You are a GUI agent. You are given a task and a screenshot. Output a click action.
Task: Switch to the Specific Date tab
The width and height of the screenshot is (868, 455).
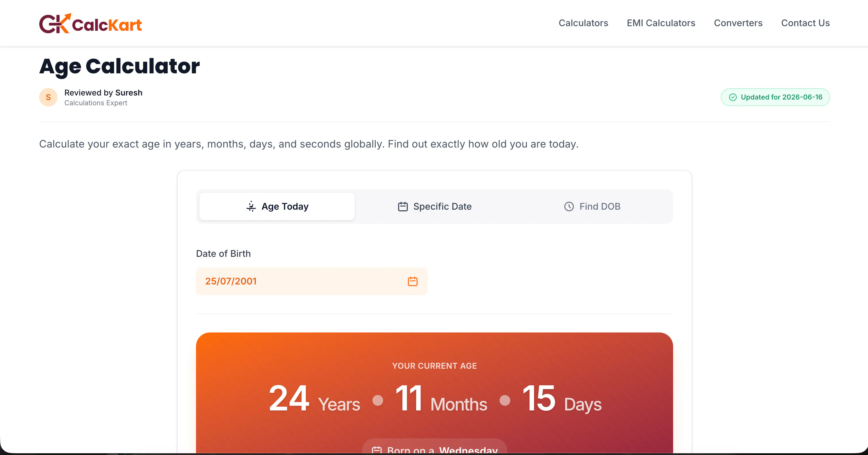434,207
